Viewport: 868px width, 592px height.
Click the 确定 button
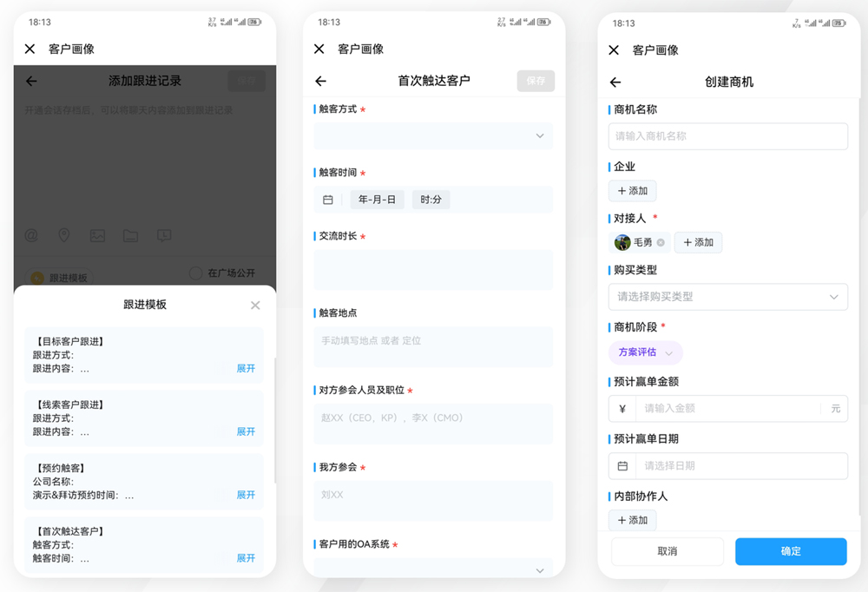point(790,551)
